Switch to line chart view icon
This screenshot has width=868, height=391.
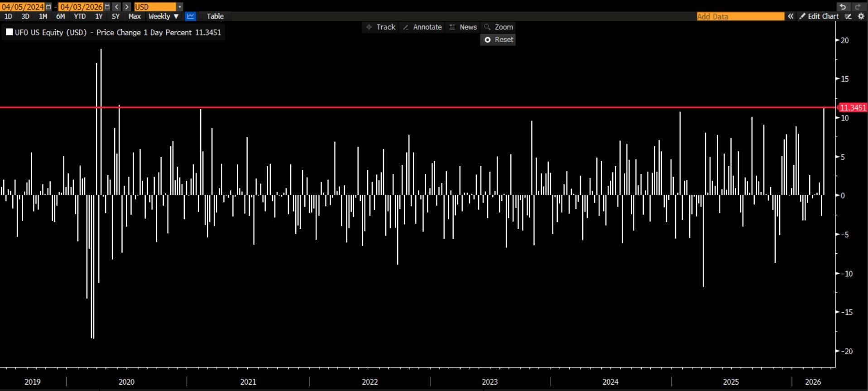191,16
